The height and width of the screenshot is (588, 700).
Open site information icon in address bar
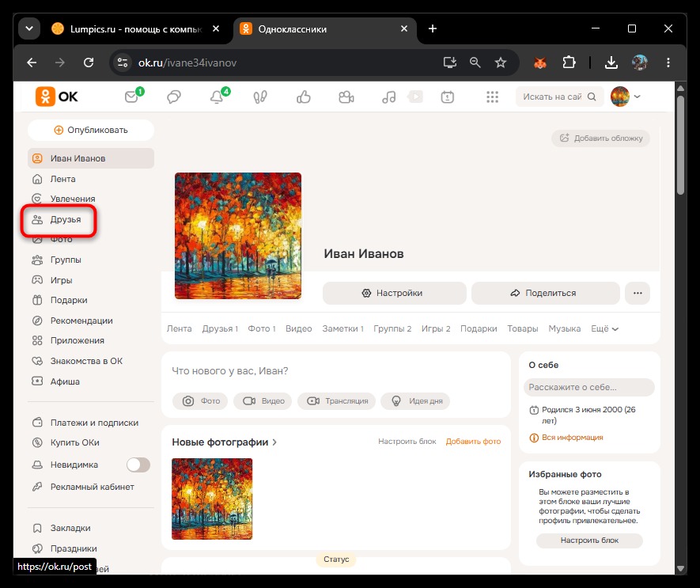click(x=123, y=63)
